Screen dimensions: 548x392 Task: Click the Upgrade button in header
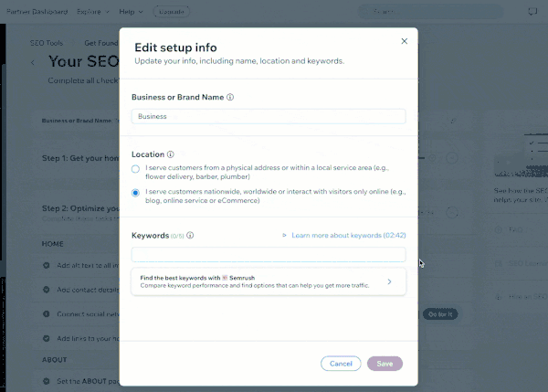click(172, 12)
